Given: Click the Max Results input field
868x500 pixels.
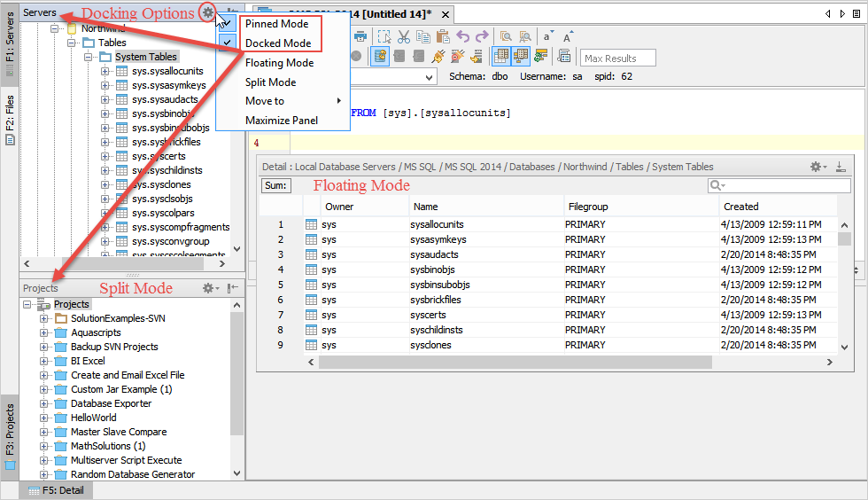Looking at the screenshot, I should click(x=618, y=58).
